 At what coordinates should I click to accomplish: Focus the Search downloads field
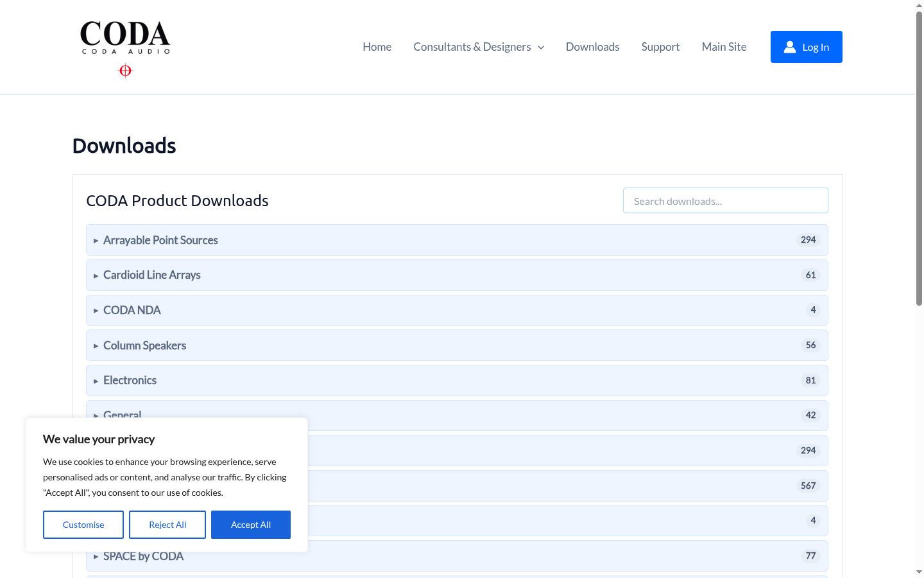click(x=726, y=200)
